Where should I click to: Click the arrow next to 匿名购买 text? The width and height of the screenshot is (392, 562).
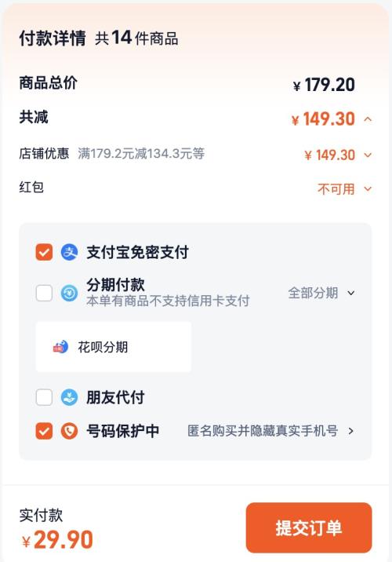(350, 431)
